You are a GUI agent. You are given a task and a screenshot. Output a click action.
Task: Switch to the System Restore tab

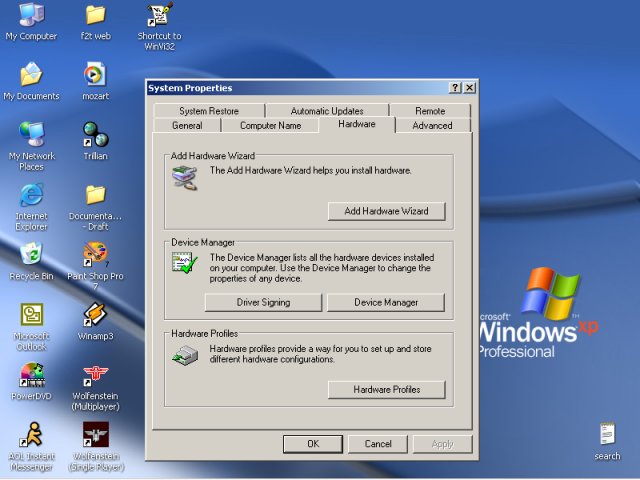[209, 111]
